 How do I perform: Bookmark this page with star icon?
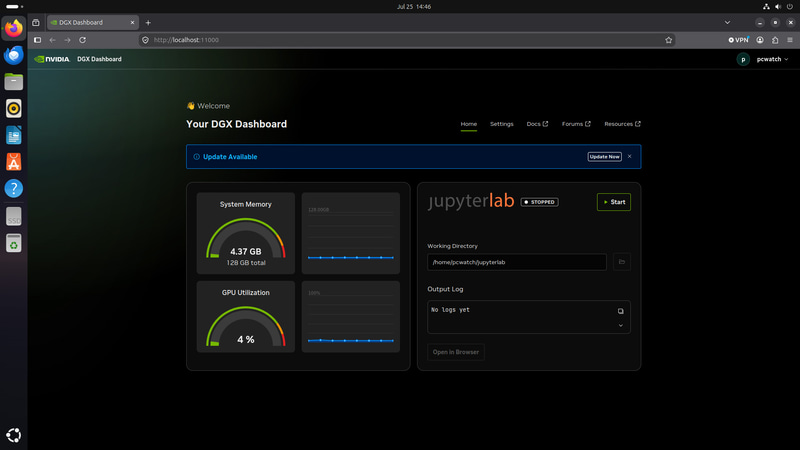668,40
